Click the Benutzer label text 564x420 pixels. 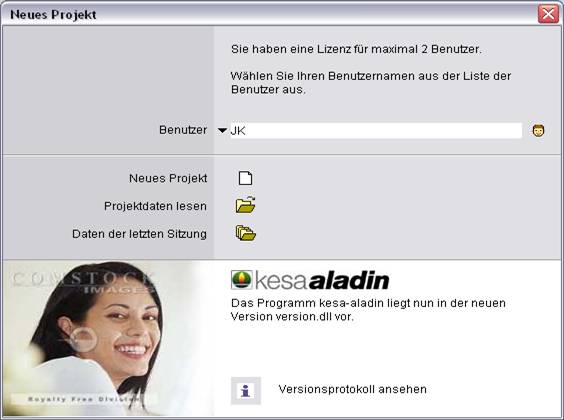[x=183, y=130]
